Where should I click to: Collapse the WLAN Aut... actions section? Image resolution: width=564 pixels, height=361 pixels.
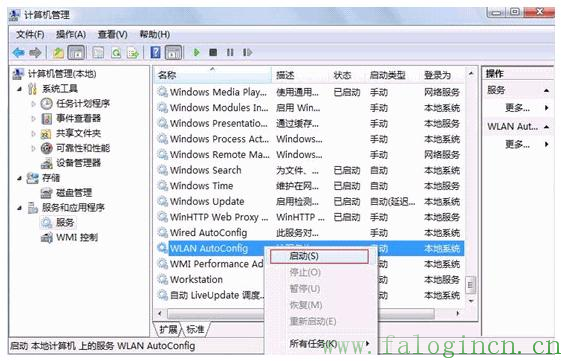pyautogui.click(x=546, y=127)
